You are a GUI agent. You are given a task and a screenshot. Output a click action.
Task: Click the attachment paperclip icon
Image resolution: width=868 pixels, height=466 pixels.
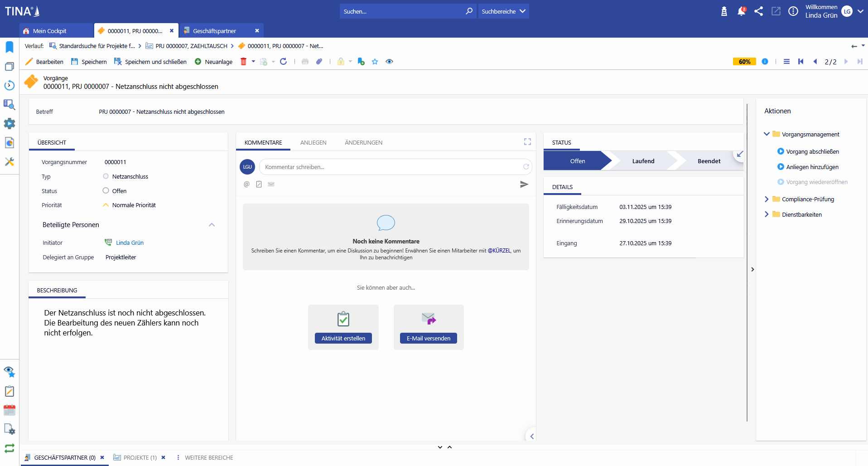coord(319,62)
